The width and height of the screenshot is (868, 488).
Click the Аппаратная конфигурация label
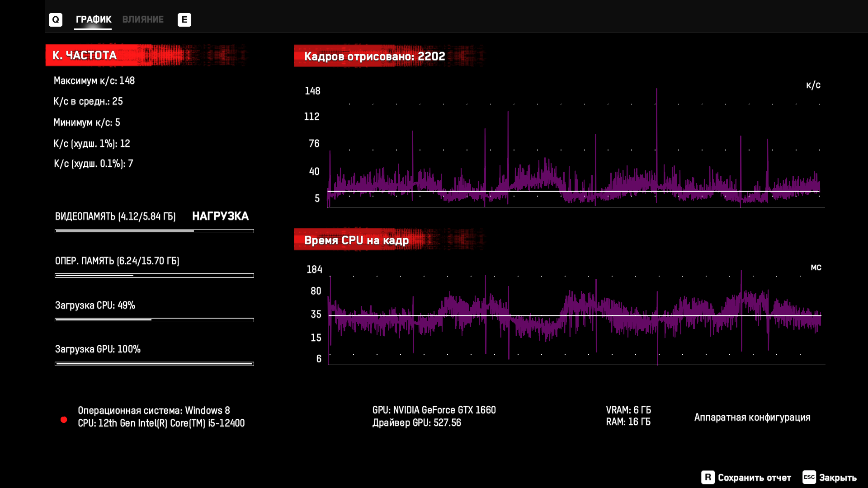pyautogui.click(x=752, y=417)
